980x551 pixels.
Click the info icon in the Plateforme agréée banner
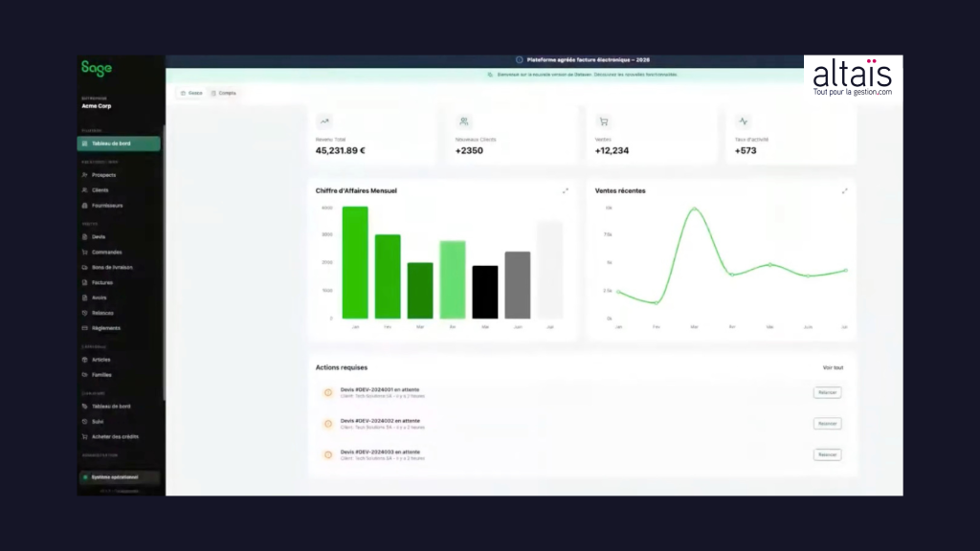pyautogui.click(x=520, y=60)
